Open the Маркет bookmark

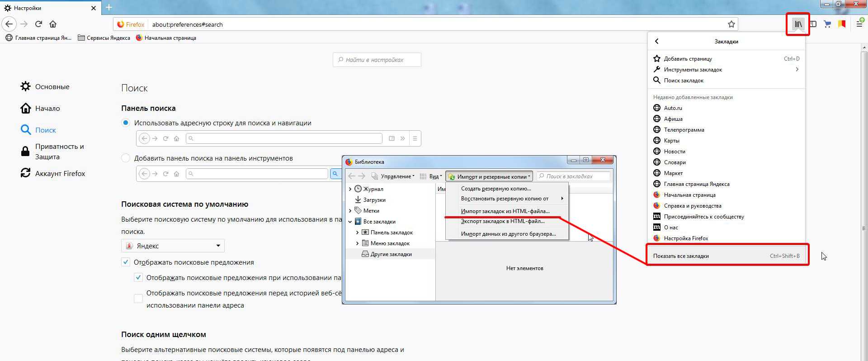726,173
